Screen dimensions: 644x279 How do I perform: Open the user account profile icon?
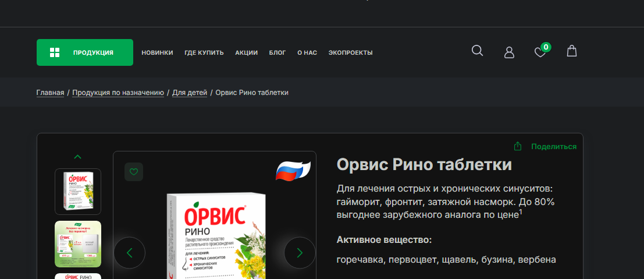coord(509,52)
